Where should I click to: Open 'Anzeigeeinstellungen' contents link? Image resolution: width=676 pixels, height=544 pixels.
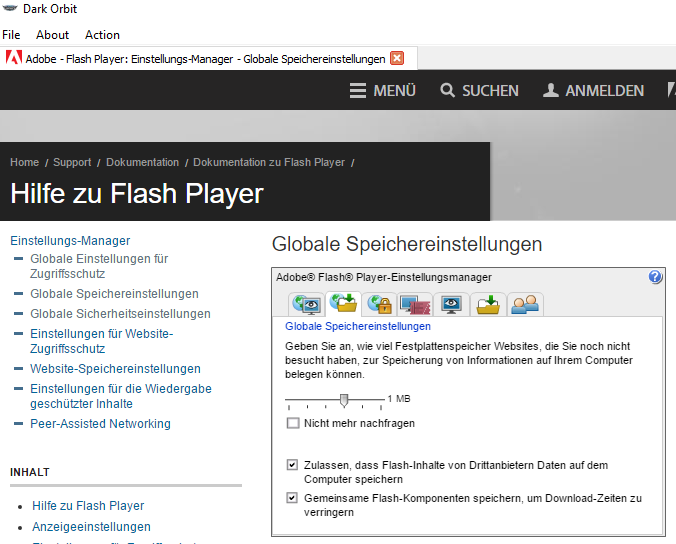click(x=91, y=527)
